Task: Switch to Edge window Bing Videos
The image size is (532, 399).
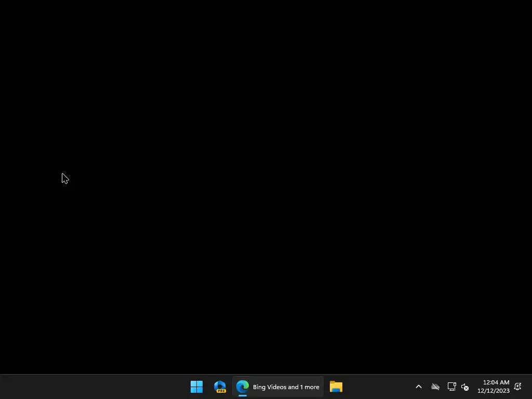Action: click(277, 387)
